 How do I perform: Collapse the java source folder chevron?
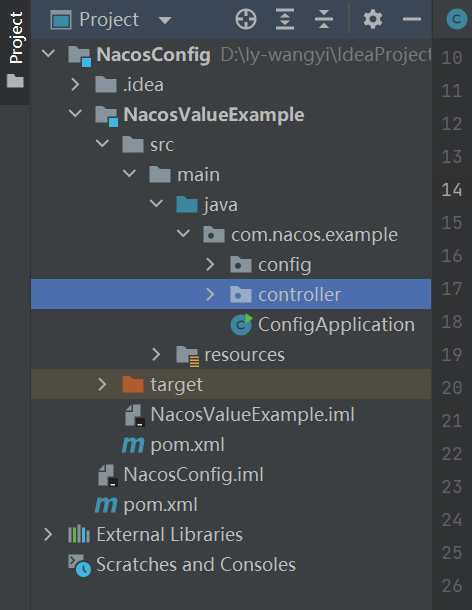pos(156,203)
